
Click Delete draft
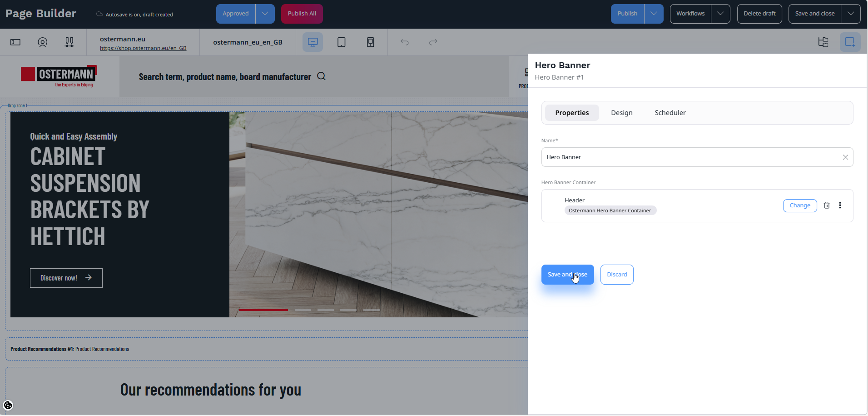(759, 14)
